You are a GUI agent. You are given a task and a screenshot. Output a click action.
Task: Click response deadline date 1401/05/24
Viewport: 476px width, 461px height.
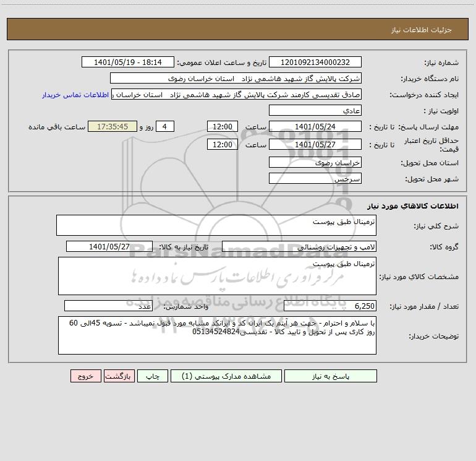315,126
